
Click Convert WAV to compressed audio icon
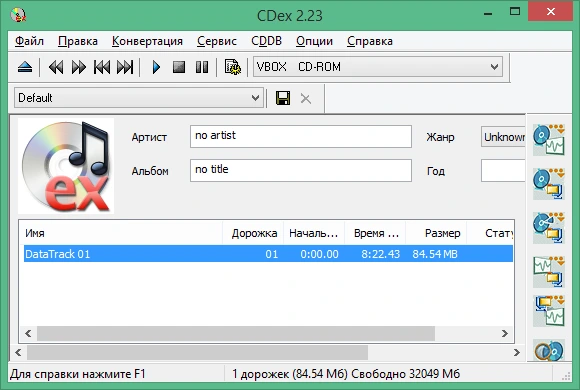tap(549, 272)
